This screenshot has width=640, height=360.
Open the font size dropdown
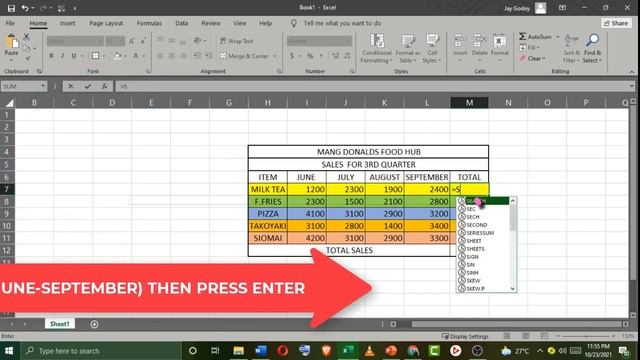tap(122, 41)
